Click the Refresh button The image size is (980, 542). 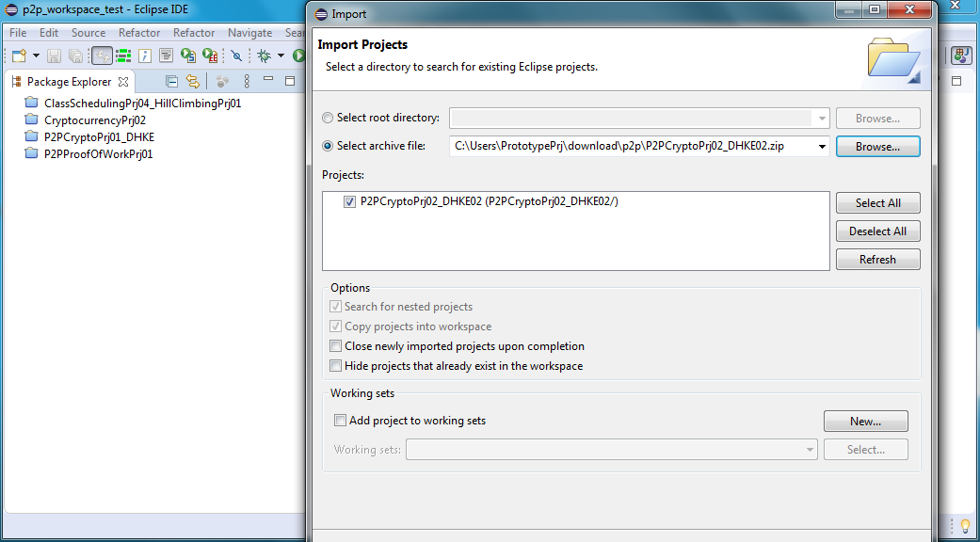coord(878,259)
